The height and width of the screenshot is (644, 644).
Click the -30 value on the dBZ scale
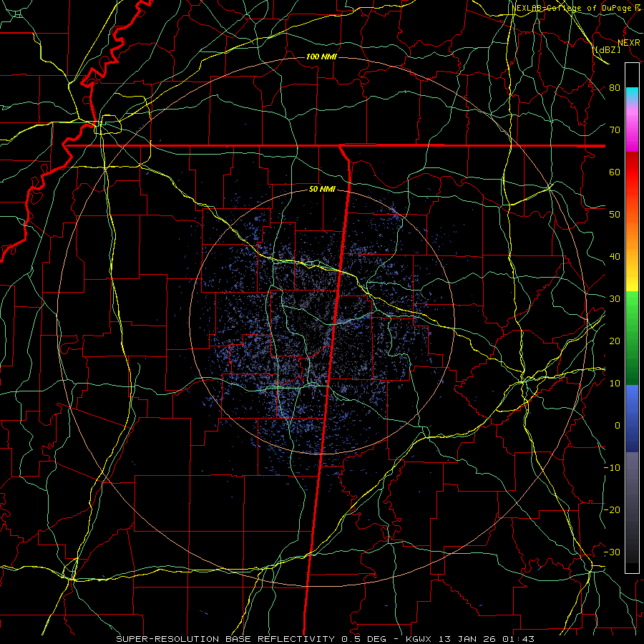point(612,552)
